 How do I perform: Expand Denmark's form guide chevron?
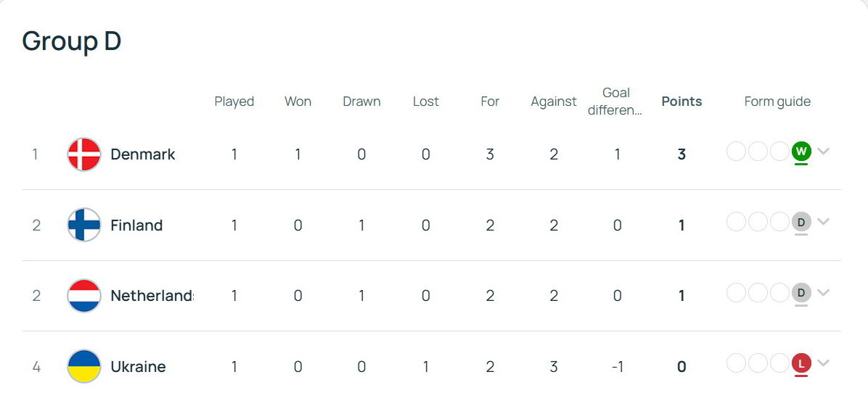[x=824, y=151]
